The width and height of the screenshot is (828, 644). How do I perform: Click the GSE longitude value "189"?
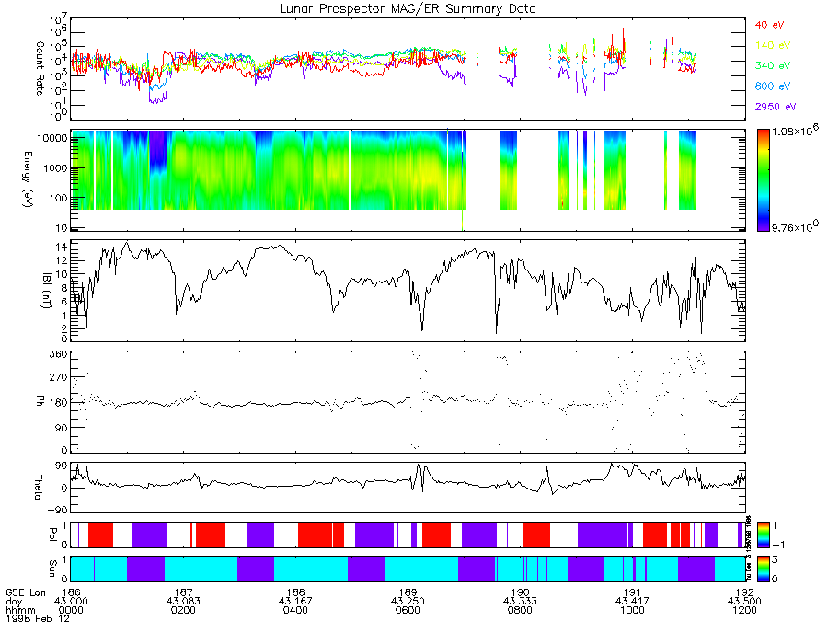[x=408, y=592]
